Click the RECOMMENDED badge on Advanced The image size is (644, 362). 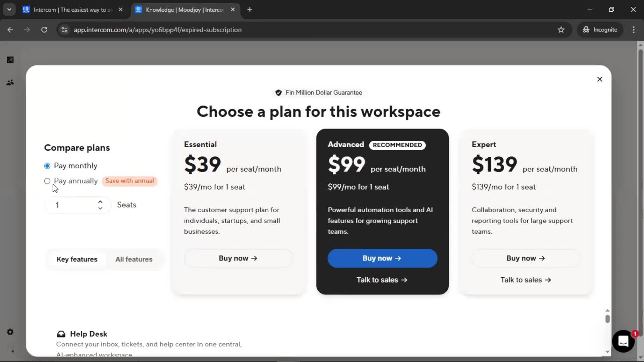[x=397, y=145]
